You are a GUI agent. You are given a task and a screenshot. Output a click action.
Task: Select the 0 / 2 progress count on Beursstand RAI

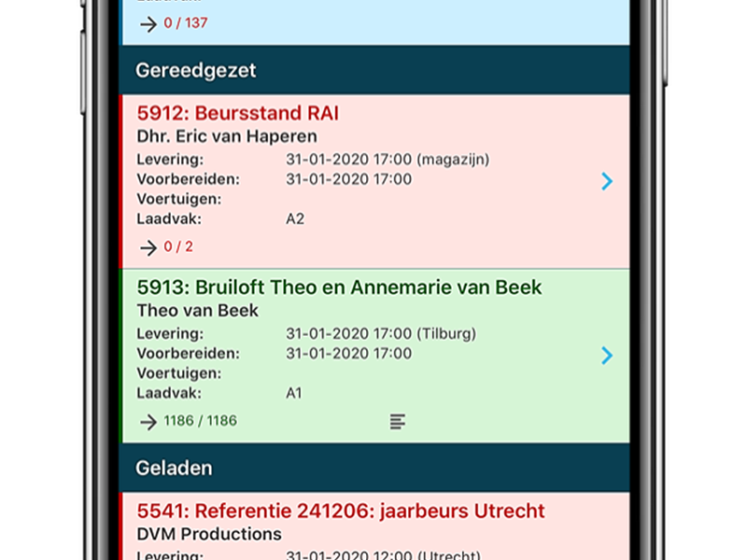179,247
